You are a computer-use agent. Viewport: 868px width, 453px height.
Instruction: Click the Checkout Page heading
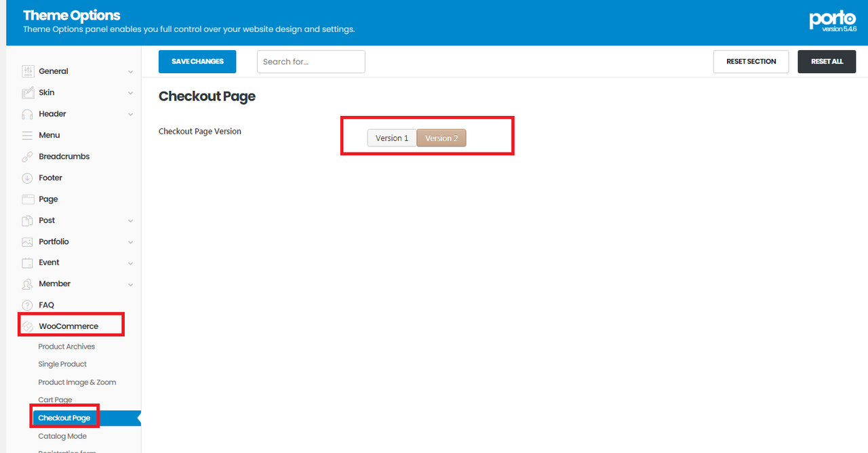click(x=207, y=96)
